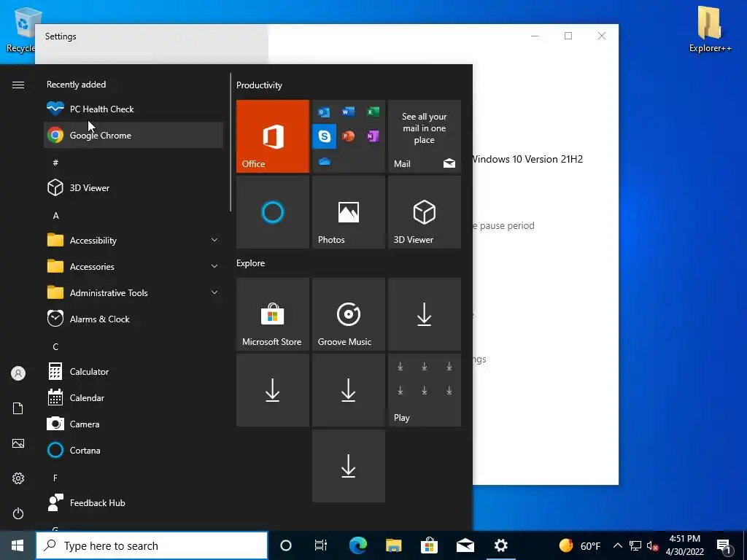
Task: Open the network icon in system tray
Action: point(635,545)
